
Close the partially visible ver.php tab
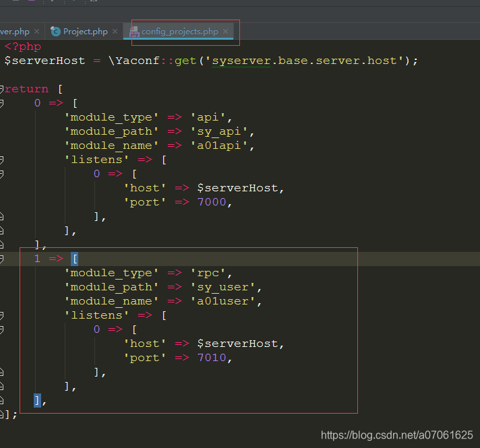click(36, 31)
